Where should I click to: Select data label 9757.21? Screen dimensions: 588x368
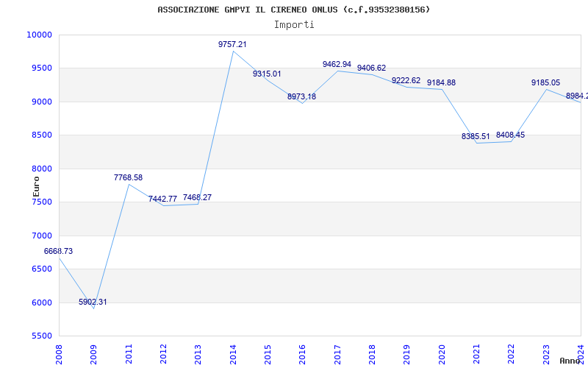tap(232, 44)
